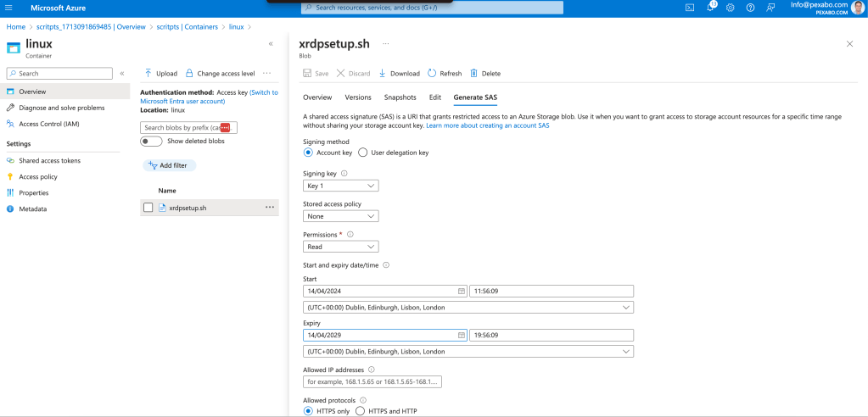Open Cloud Shell icon in top bar
868x417 pixels.
tap(690, 8)
